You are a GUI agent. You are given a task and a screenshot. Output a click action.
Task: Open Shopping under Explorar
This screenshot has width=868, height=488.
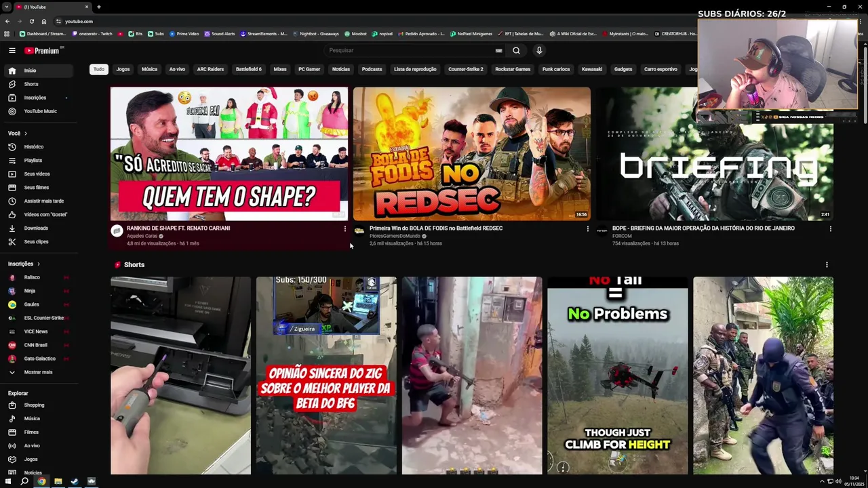tap(39, 405)
